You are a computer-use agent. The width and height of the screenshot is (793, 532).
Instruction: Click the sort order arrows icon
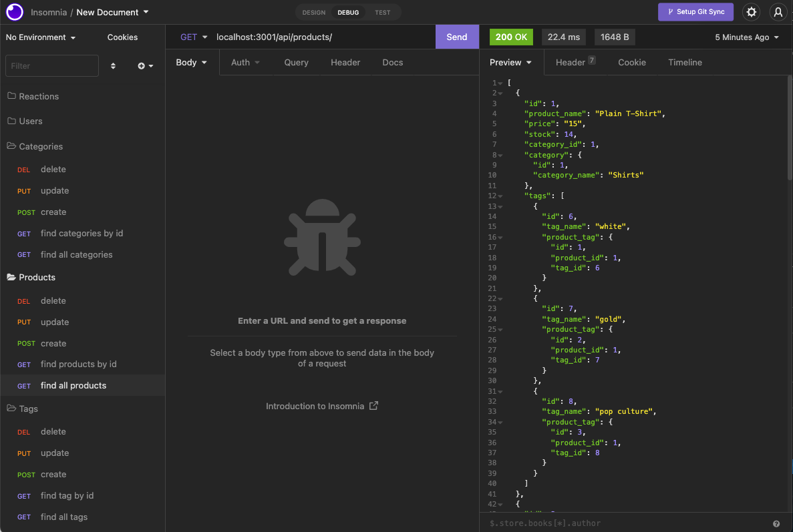[x=113, y=65]
